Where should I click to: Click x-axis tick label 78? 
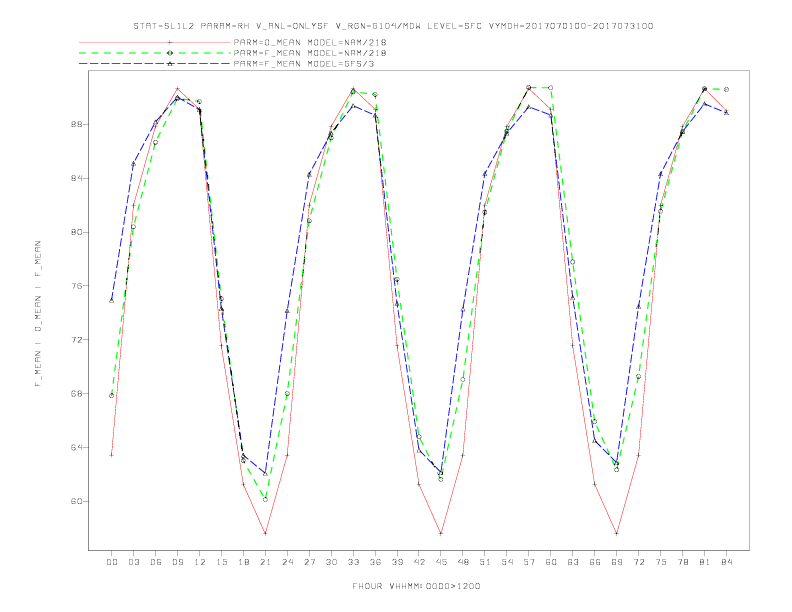pyautogui.click(x=683, y=562)
